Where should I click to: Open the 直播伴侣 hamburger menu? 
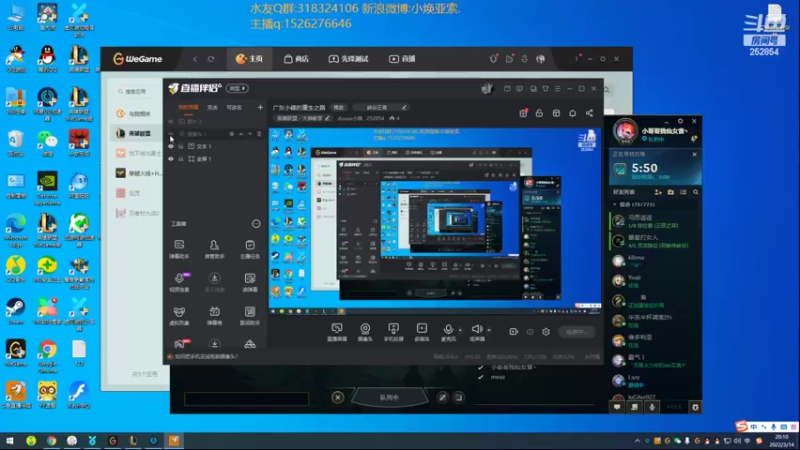557,89
